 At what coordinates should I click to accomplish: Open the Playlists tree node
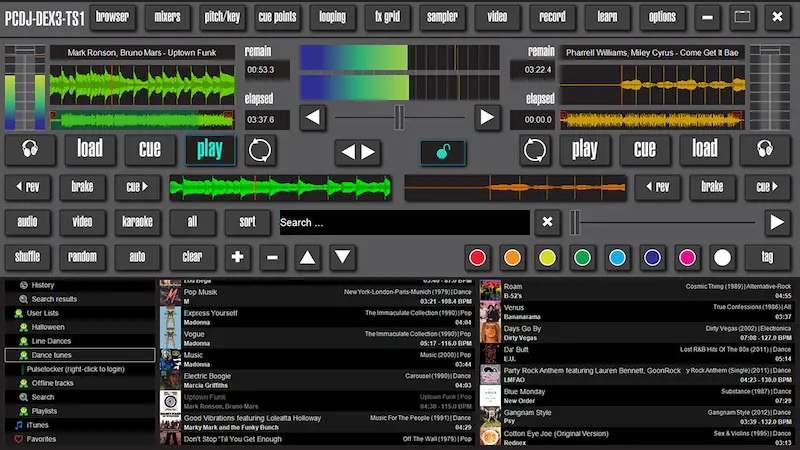(45, 411)
